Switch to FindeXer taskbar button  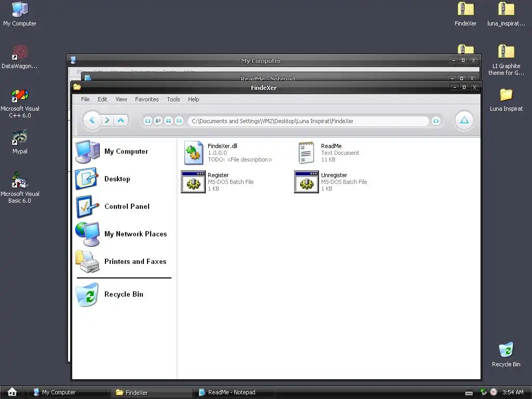coord(151,392)
